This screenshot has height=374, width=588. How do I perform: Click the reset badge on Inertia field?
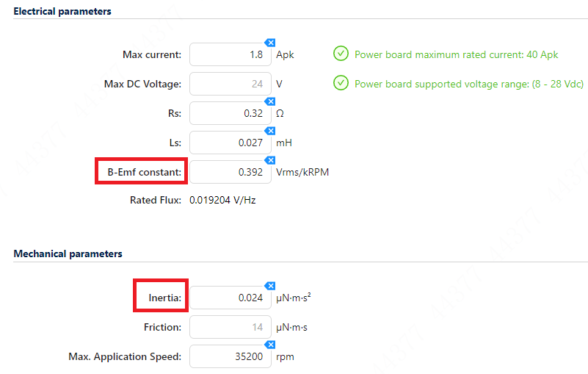(269, 286)
